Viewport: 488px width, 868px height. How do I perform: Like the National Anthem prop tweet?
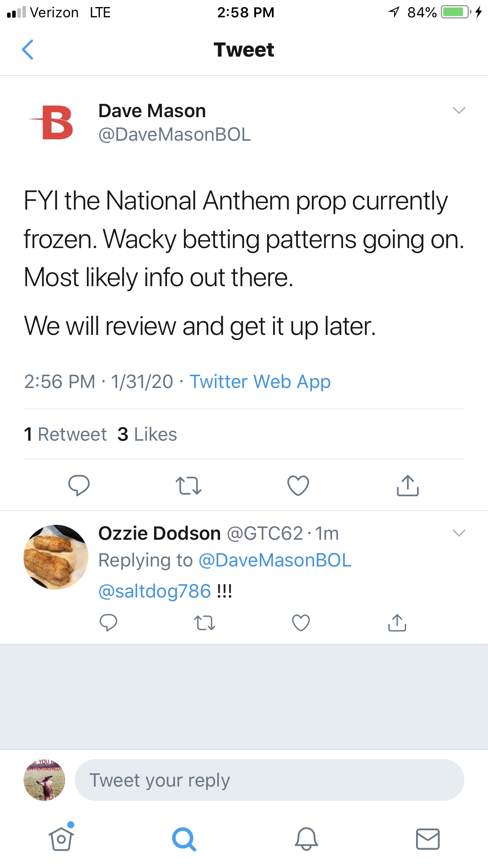point(298,485)
